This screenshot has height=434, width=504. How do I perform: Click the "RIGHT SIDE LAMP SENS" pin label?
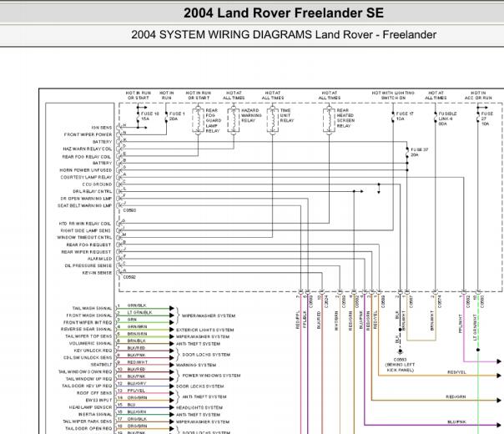[x=86, y=230]
